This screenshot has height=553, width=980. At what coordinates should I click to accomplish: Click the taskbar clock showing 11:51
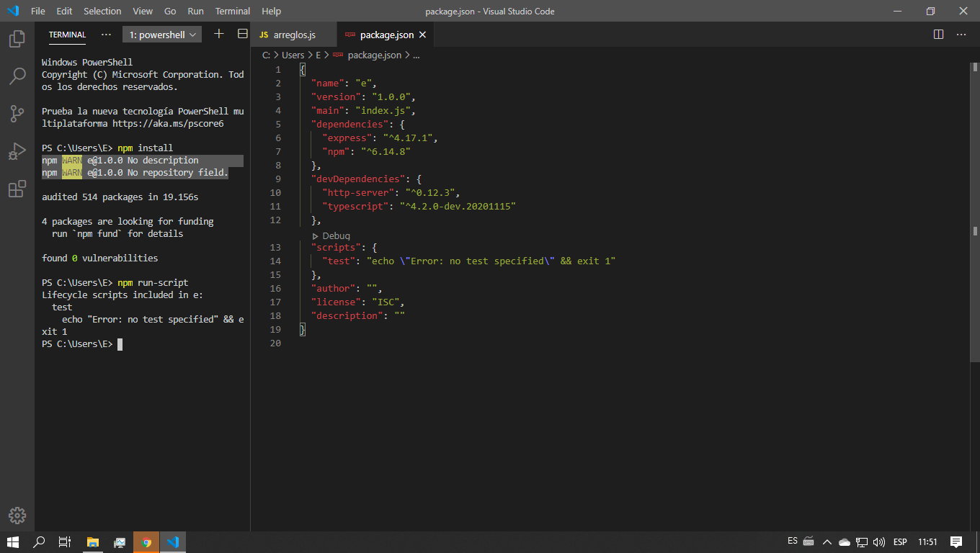928,541
